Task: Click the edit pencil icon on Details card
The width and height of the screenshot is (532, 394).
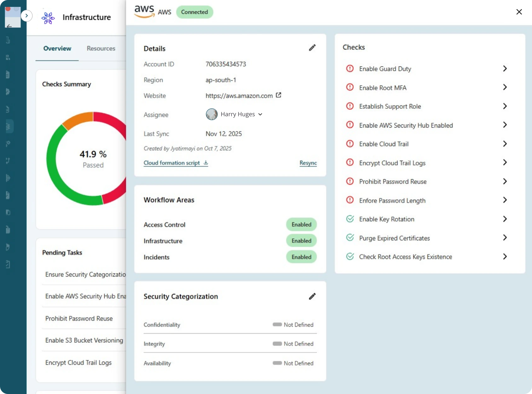Action: click(312, 48)
